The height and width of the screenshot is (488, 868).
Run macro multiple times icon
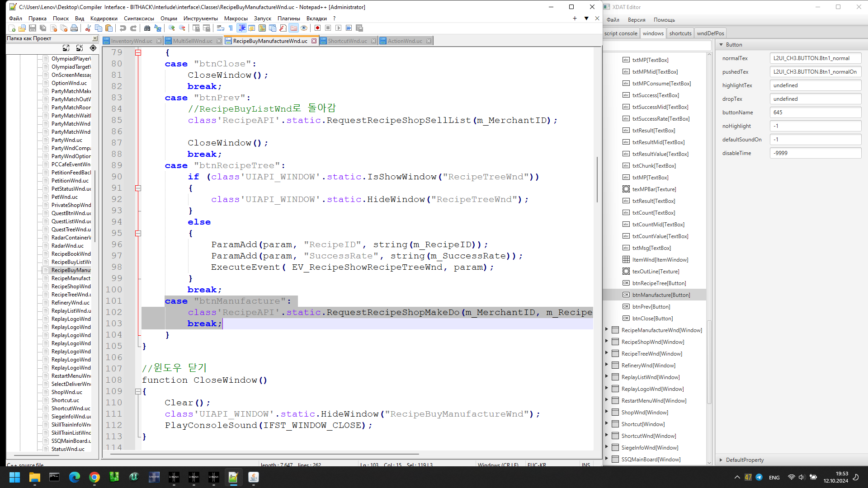click(349, 28)
